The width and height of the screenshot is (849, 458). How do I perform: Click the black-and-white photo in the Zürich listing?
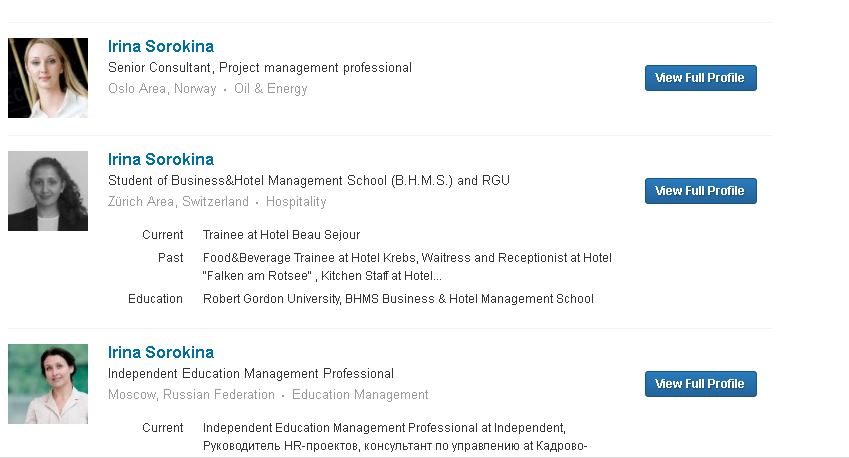point(48,191)
